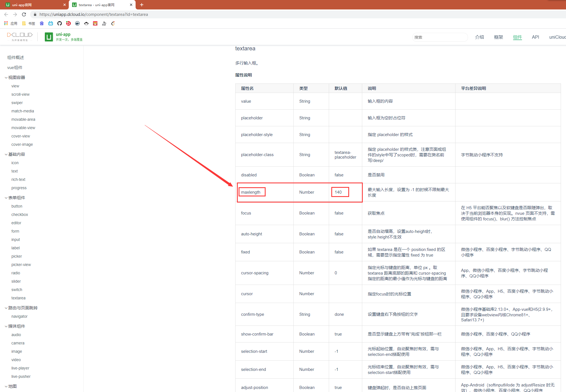
Task: Open the scroll-view sidebar link
Action: coord(20,94)
